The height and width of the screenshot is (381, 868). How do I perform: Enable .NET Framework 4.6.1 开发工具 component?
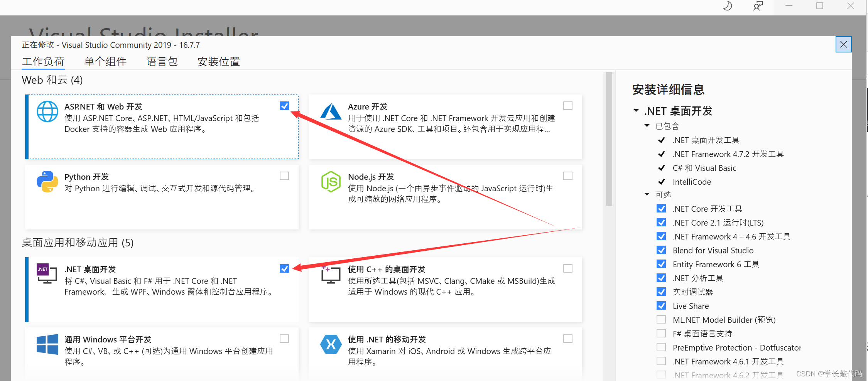click(661, 361)
